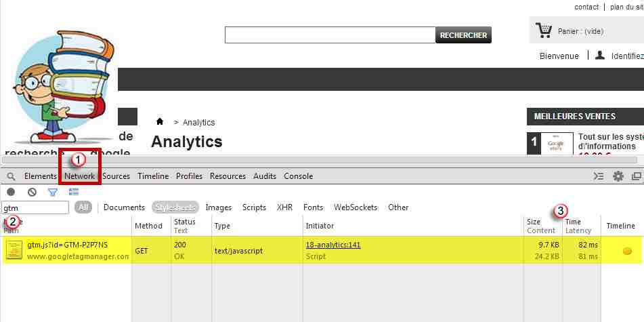Click the Analytics breadcrumb
The height and width of the screenshot is (322, 644).
tap(199, 123)
